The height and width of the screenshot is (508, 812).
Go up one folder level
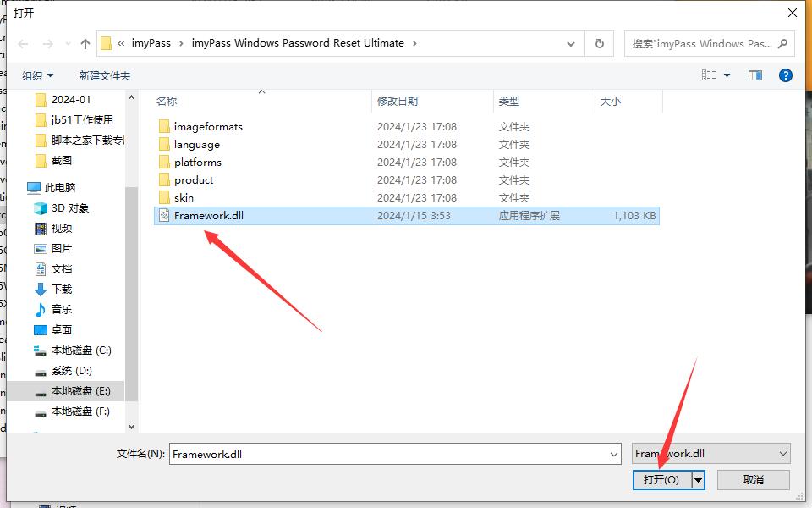pos(85,44)
